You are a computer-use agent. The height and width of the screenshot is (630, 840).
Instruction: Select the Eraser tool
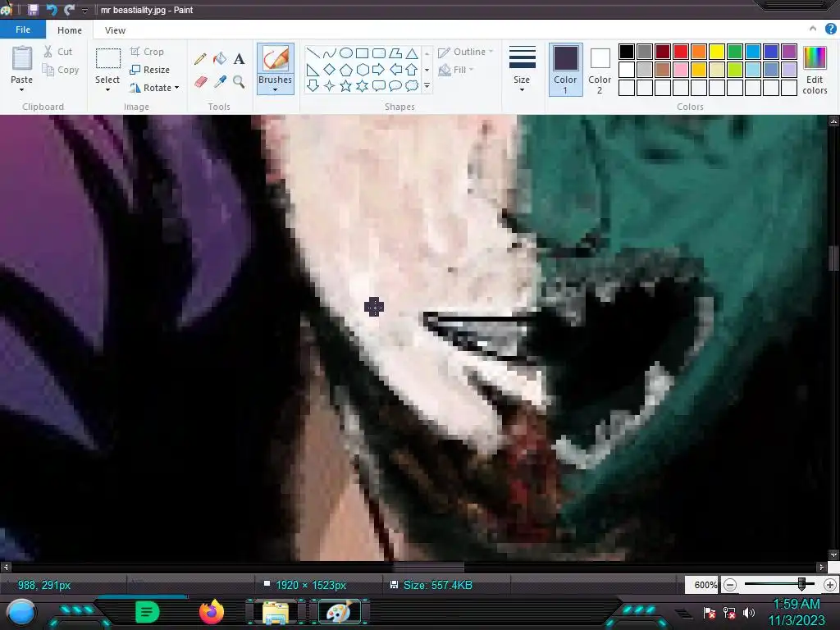coord(200,81)
